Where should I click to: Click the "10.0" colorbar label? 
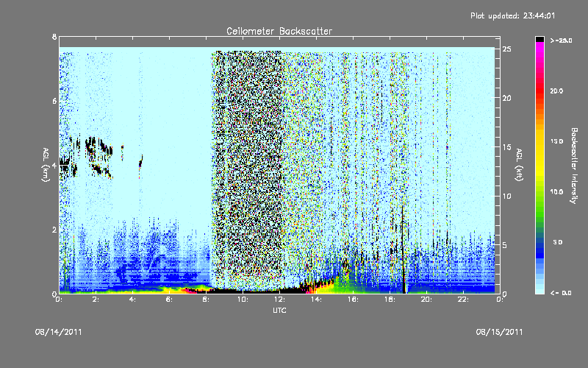tap(556, 191)
